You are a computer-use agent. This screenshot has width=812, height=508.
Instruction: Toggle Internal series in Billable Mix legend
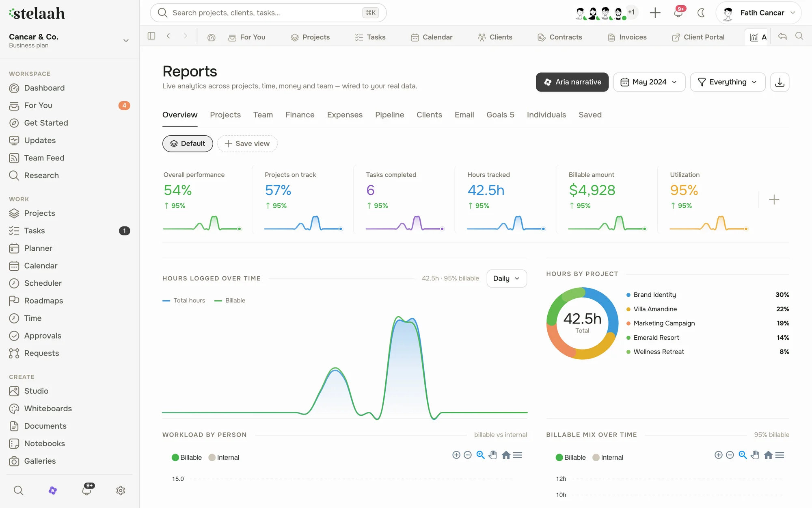608,458
